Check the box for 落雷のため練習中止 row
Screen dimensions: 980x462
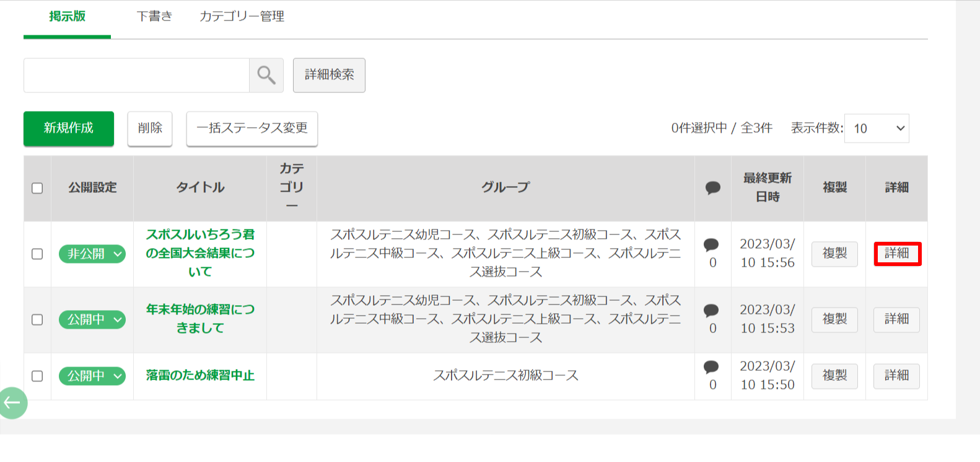37,376
